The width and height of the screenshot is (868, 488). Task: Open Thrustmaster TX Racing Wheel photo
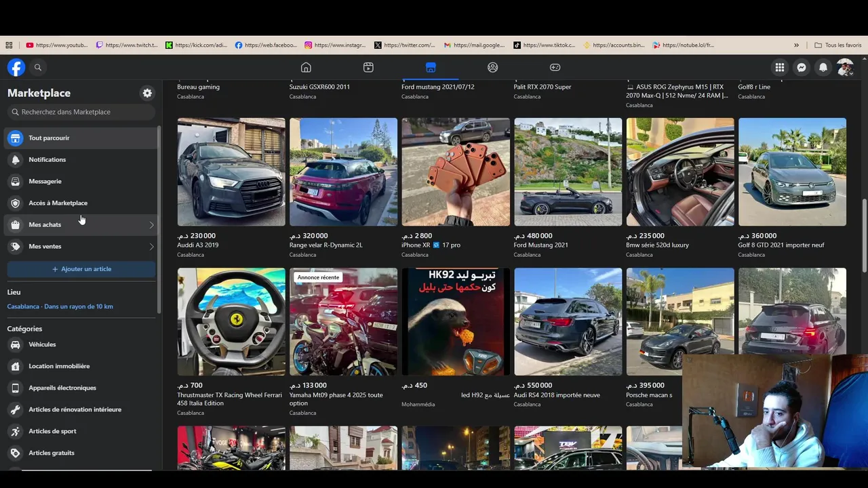pos(231,322)
